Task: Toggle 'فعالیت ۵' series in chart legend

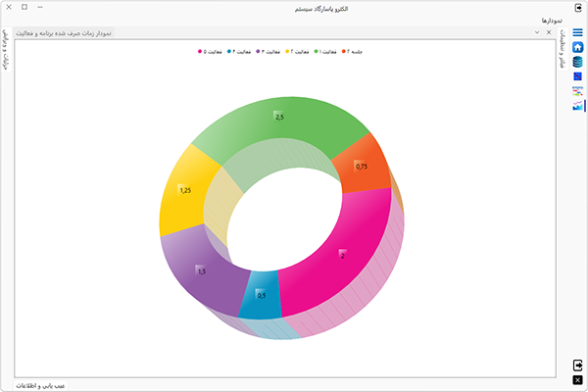Action: 211,51
